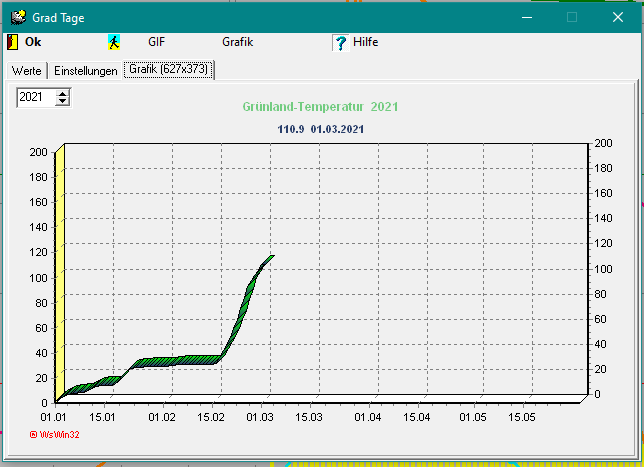Choose the GIF export label

coord(157,42)
